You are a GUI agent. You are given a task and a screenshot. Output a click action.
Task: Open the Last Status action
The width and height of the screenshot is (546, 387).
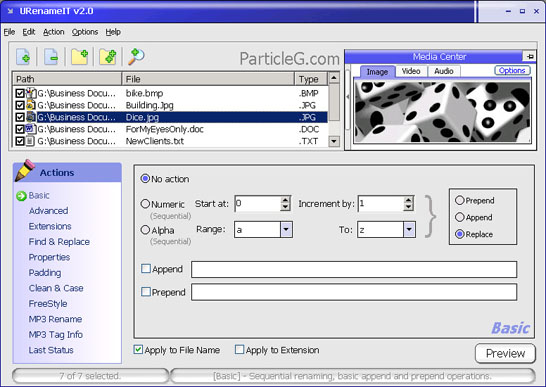coord(51,350)
